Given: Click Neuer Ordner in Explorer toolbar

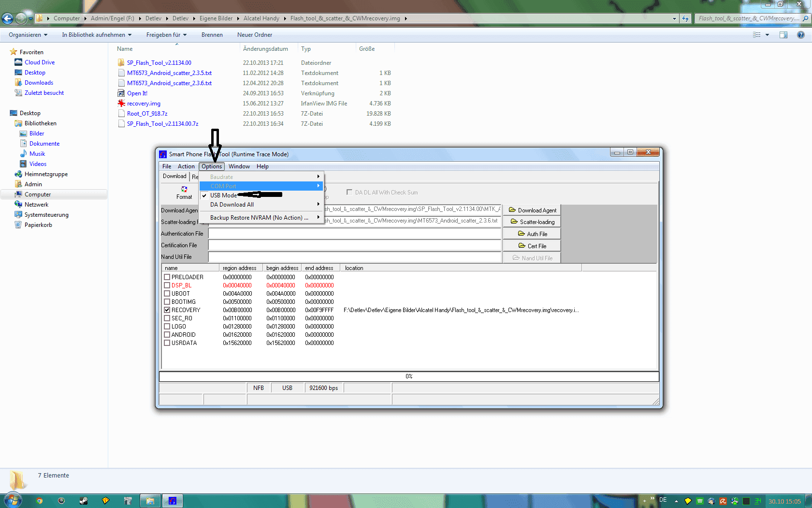Looking at the screenshot, I should point(255,35).
